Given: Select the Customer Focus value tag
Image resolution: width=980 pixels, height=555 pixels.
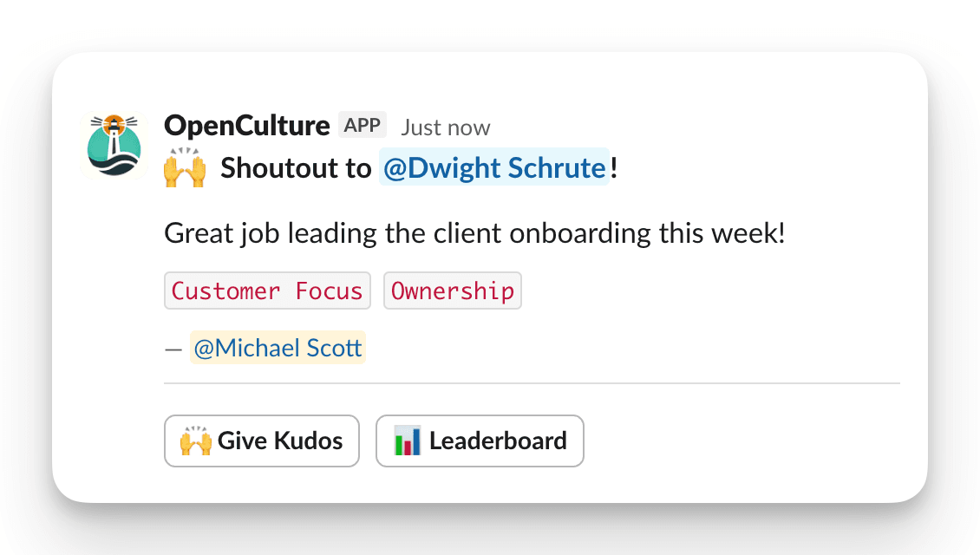Looking at the screenshot, I should 267,291.
